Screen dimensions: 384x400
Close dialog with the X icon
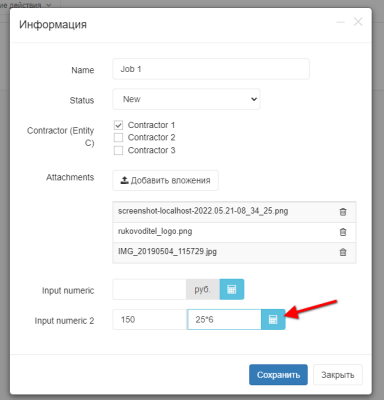click(x=358, y=22)
